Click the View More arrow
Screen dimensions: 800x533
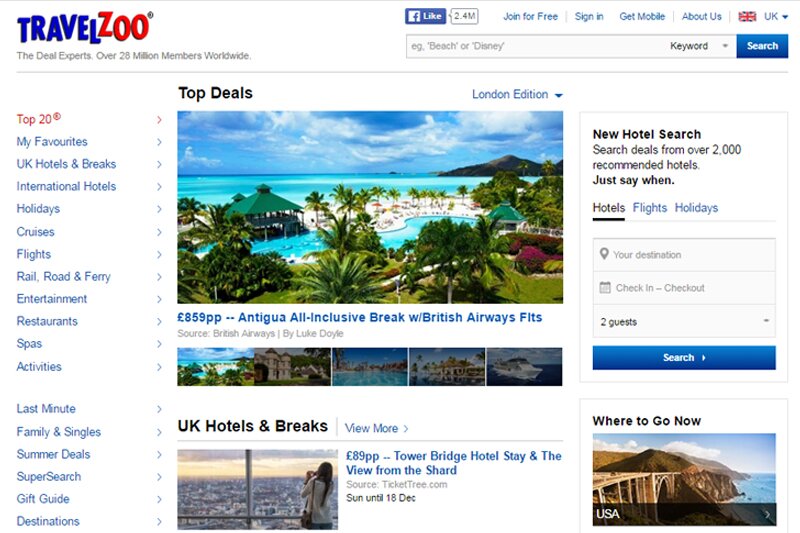406,428
